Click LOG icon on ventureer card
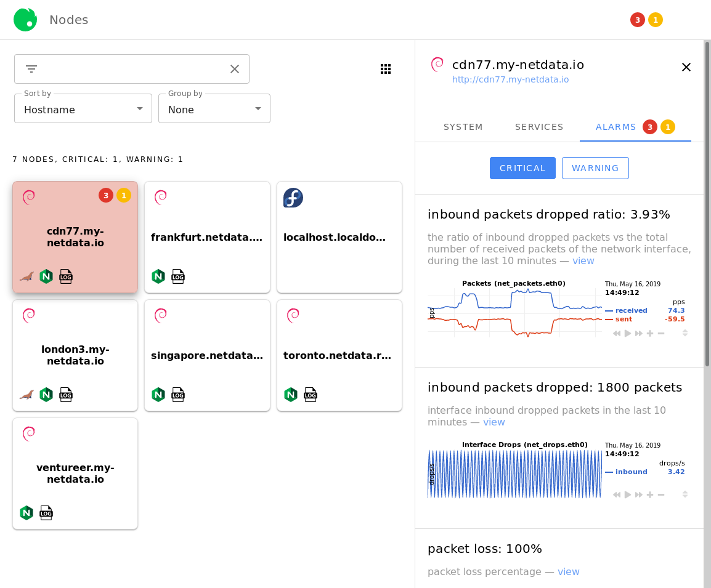 point(46,513)
